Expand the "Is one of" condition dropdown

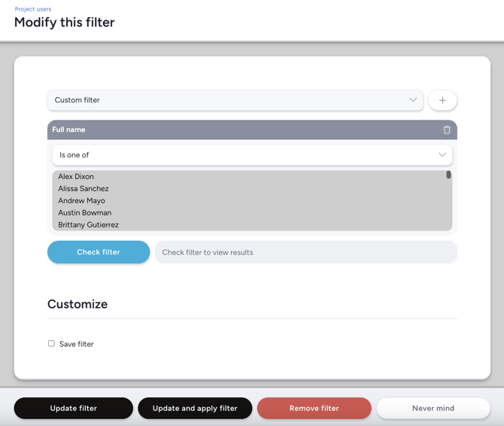[252, 155]
